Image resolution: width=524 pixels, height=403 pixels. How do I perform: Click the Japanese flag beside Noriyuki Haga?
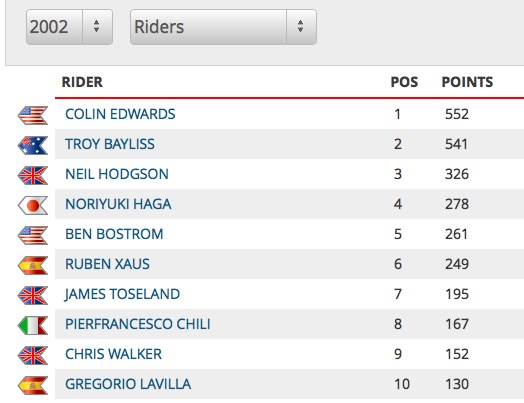33,205
